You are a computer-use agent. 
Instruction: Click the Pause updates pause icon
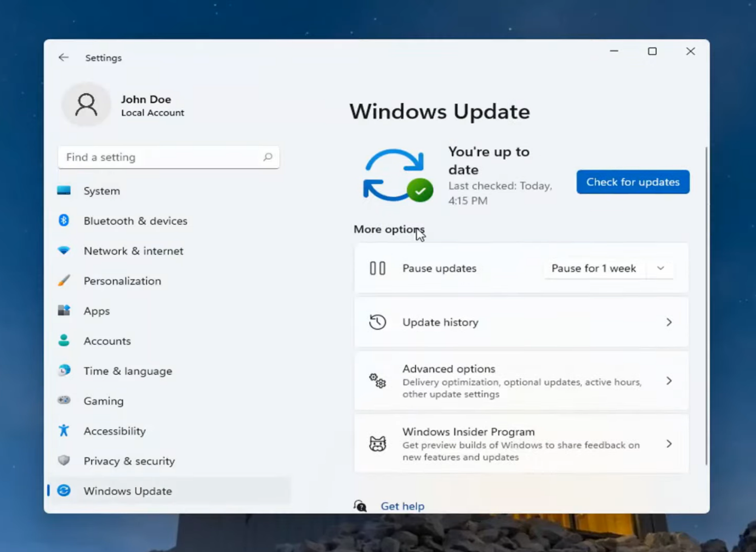(378, 268)
